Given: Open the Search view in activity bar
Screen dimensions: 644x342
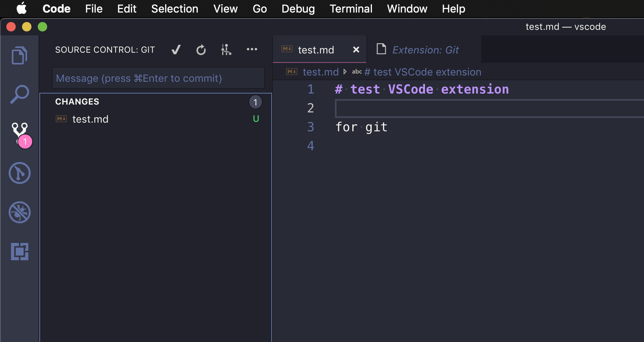Looking at the screenshot, I should click(19, 94).
